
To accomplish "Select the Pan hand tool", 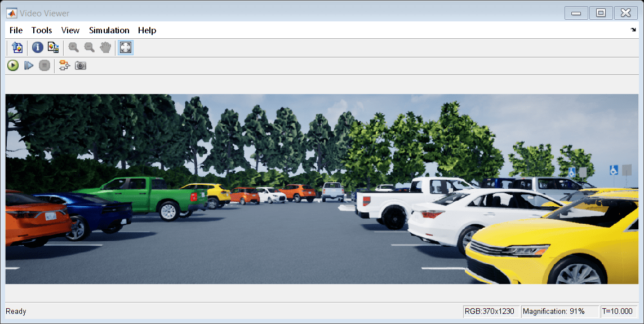I will tap(105, 48).
